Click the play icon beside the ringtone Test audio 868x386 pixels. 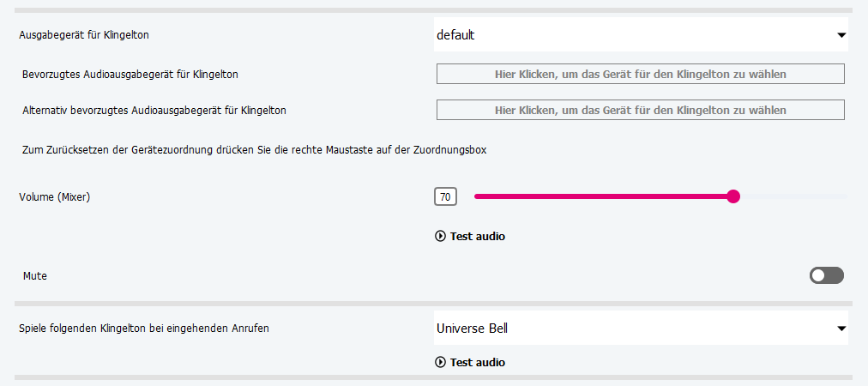(441, 362)
